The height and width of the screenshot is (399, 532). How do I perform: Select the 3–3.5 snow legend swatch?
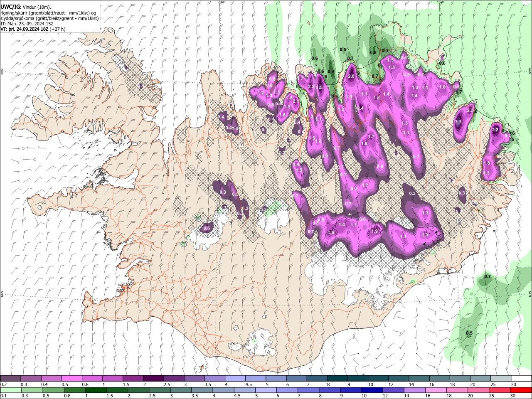tap(194, 379)
